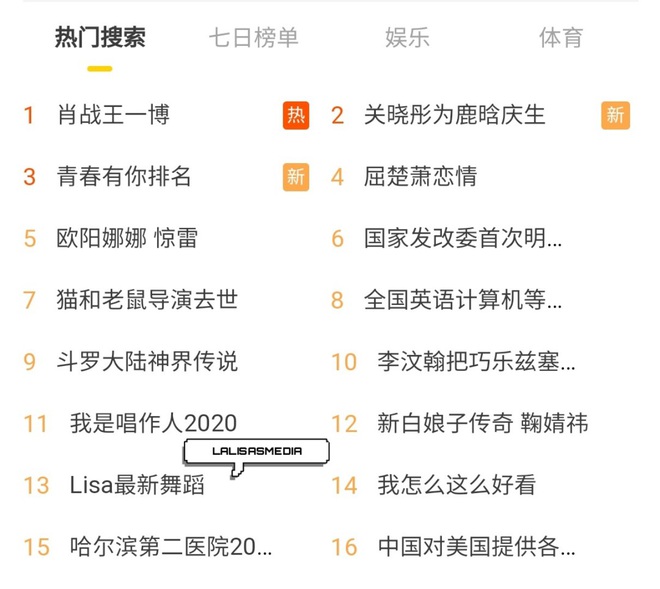This screenshot has width=660, height=589.
Task: Select the 新白娘子传奇 鞠婧祎 entry
Action: pos(483,423)
